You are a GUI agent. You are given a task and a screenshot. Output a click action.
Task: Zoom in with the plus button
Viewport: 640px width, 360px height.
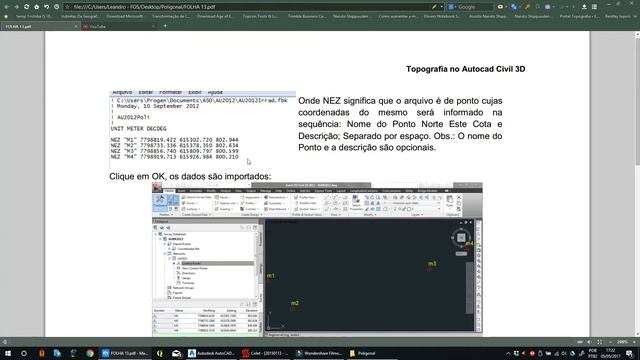634,342
